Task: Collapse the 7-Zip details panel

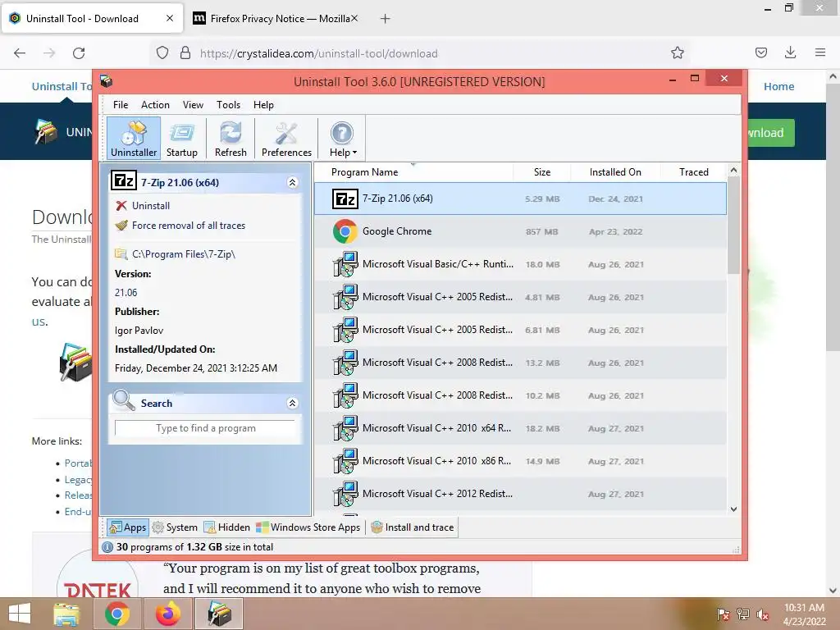Action: 293,183
